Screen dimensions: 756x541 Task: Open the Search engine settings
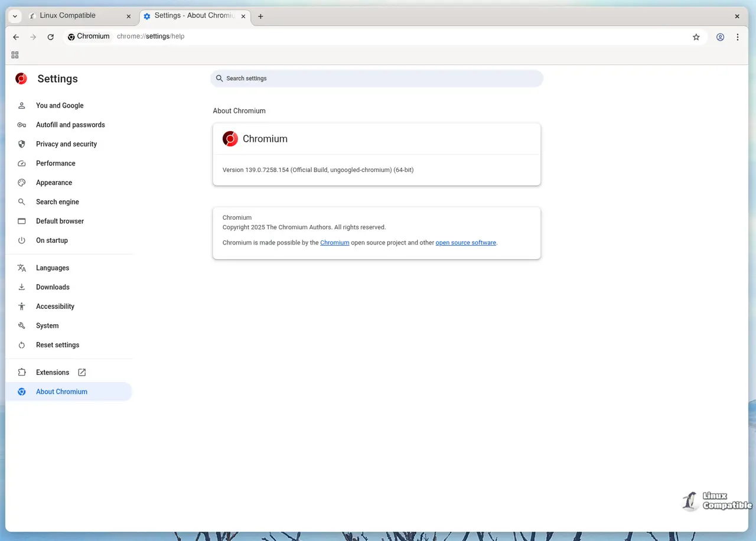(57, 201)
